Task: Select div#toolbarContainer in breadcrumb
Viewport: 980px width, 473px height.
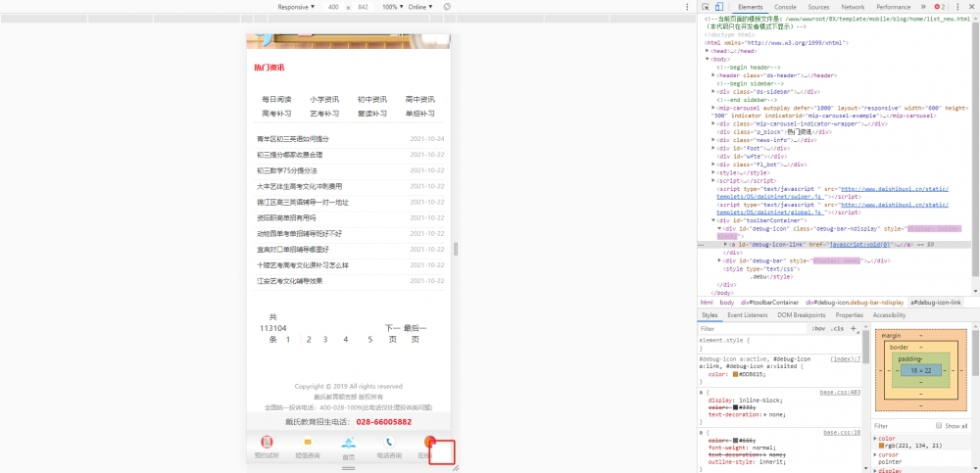Action: [770, 303]
